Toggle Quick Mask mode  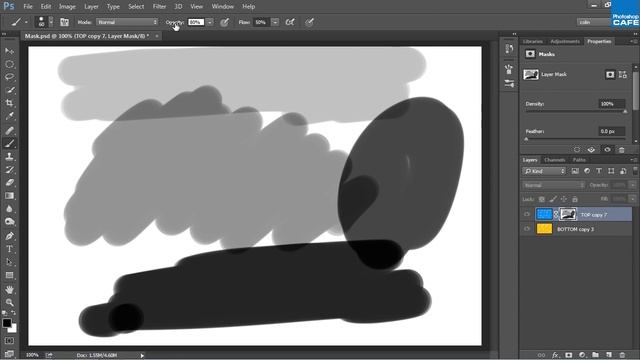pyautogui.click(x=9, y=341)
